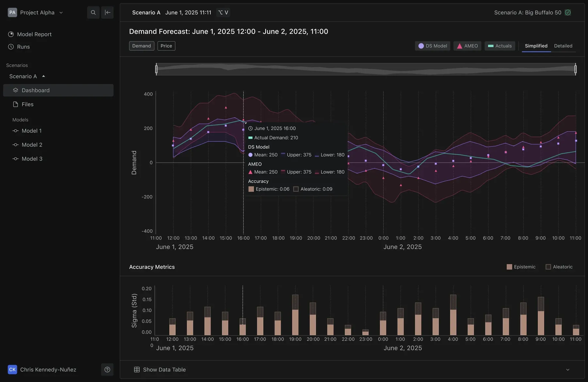Open the search icon button
The height and width of the screenshot is (382, 588).
point(93,12)
